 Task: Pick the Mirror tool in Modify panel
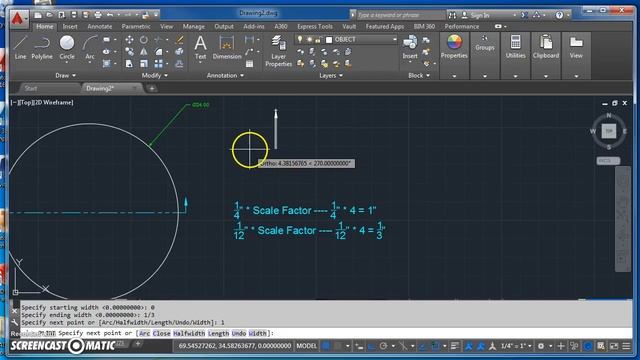click(x=144, y=52)
